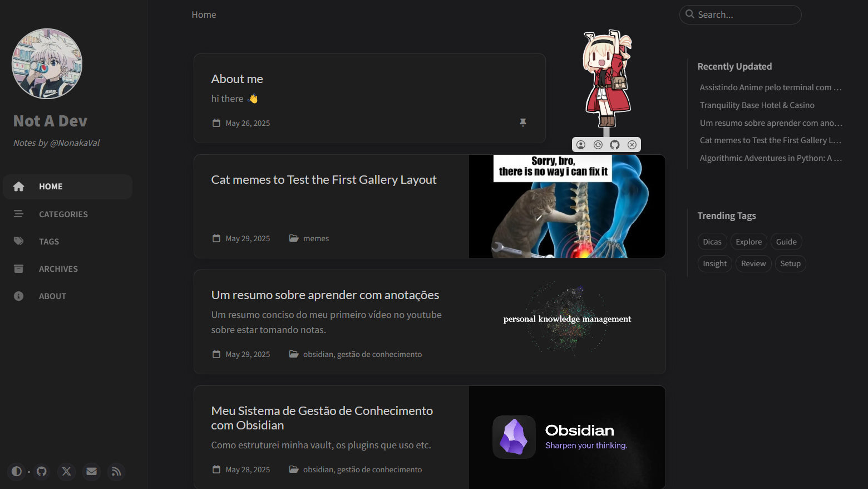868x489 pixels.
Task: Toggle the dark/light theme mode switch
Action: pos(17,472)
